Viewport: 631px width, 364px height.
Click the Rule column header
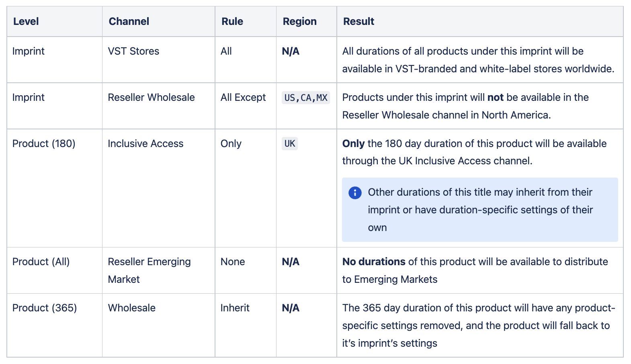[x=246, y=22]
